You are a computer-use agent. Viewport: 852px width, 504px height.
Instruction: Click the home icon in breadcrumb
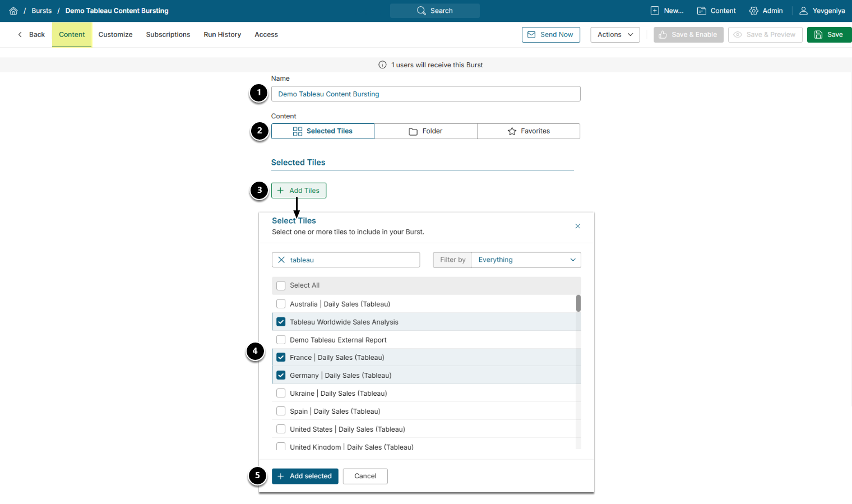(x=13, y=11)
